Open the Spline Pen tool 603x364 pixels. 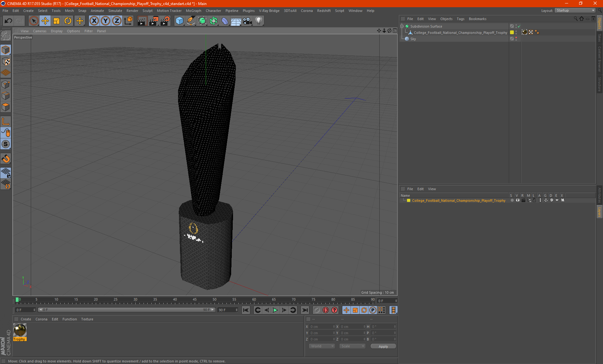point(191,21)
